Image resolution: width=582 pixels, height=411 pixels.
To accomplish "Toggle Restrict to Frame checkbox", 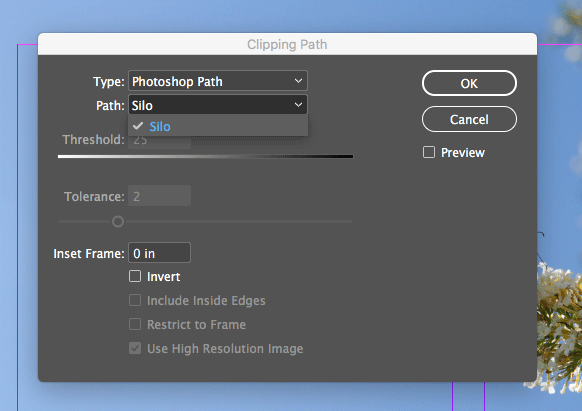I will [x=135, y=324].
